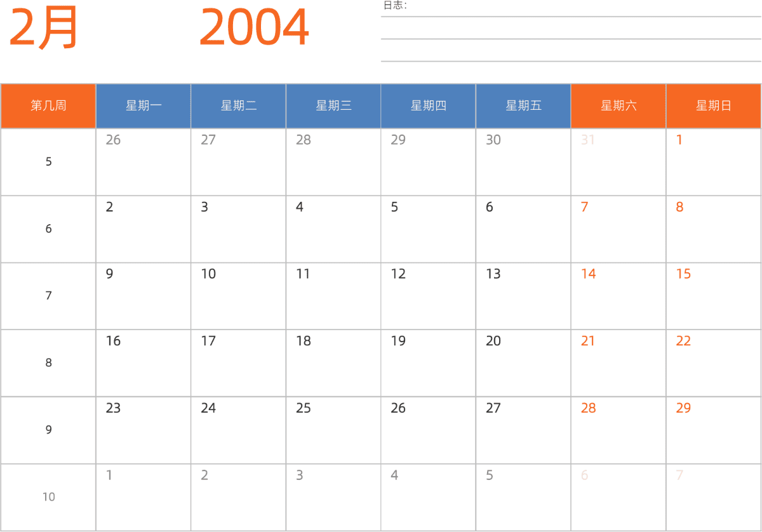
Task: Click the February 1 date cell
Action: pyautogui.click(x=713, y=162)
